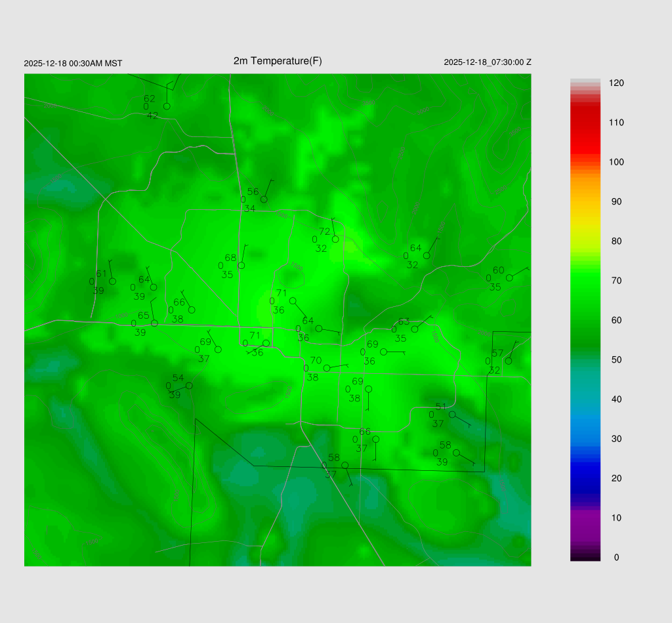Pick the station marker showing 65 over 39
Screen dimensions: 672x623
pyautogui.click(x=154, y=323)
